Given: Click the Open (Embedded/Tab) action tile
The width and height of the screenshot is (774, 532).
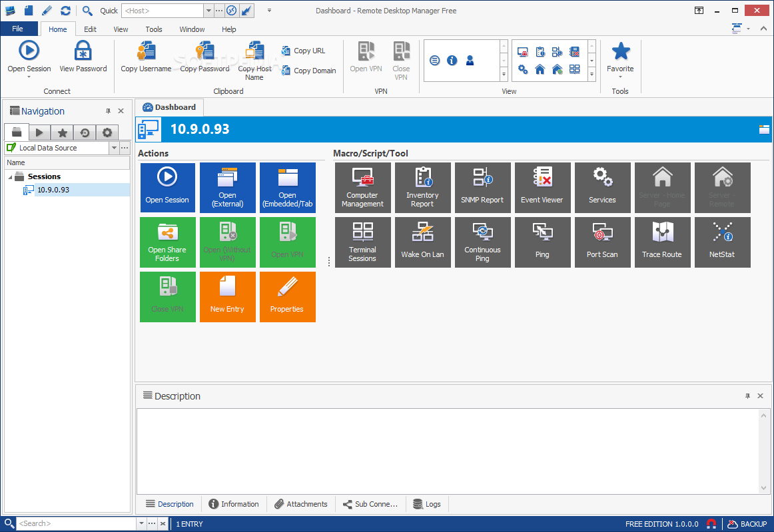Looking at the screenshot, I should [288, 188].
